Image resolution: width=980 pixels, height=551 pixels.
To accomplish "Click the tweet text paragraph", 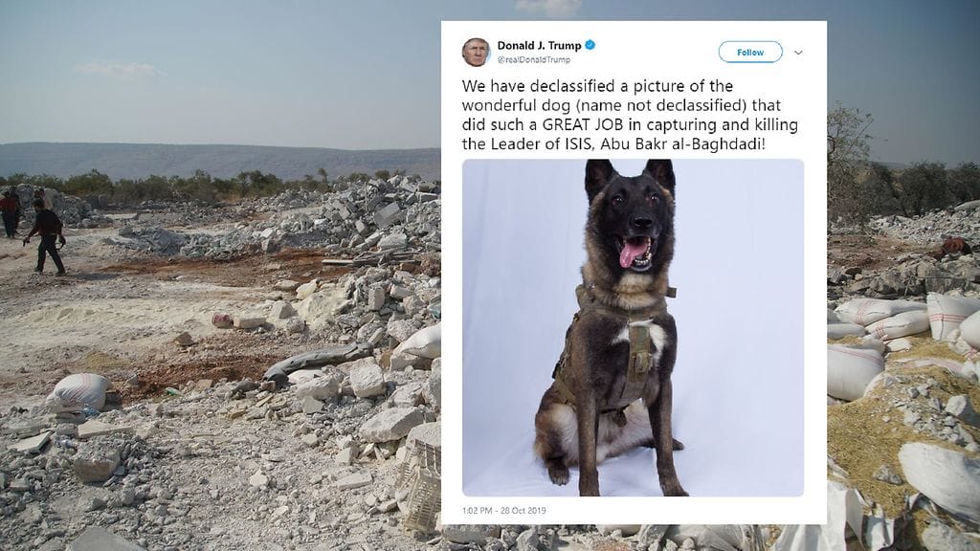I will point(630,115).
